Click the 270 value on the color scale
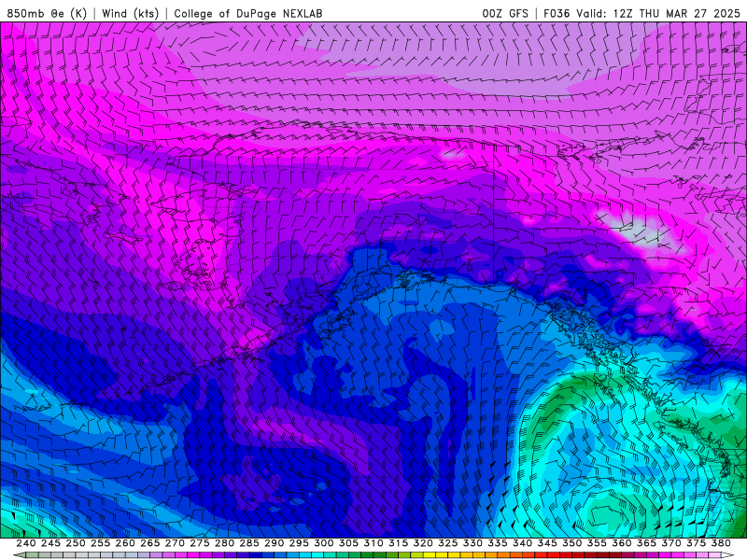This screenshot has width=747, height=560. [175, 543]
